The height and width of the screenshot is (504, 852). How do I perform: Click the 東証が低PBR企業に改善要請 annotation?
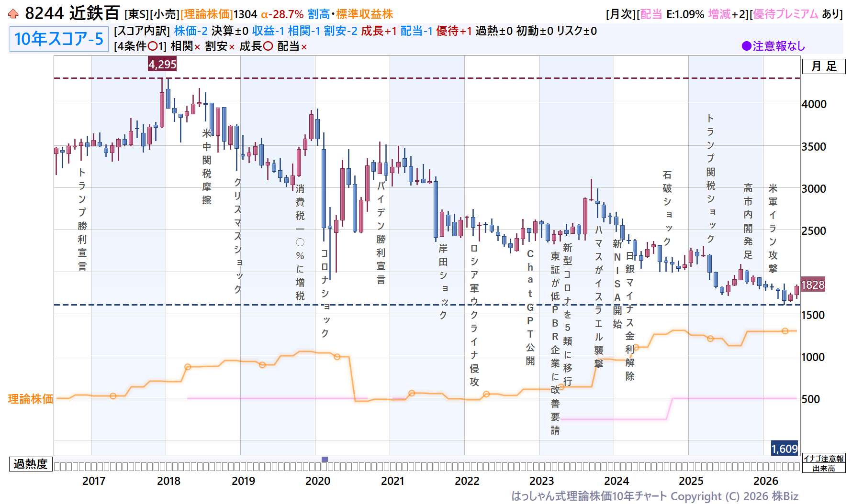click(555, 343)
